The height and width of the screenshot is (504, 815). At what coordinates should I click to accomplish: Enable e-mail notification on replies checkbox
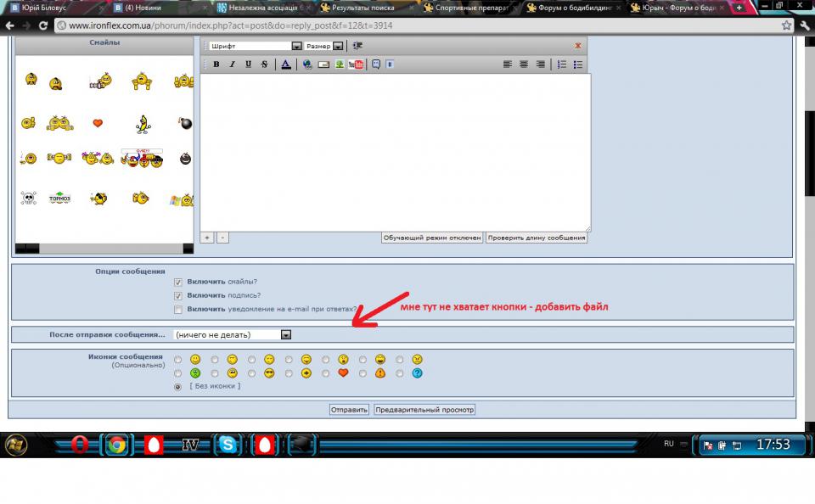tap(178, 310)
